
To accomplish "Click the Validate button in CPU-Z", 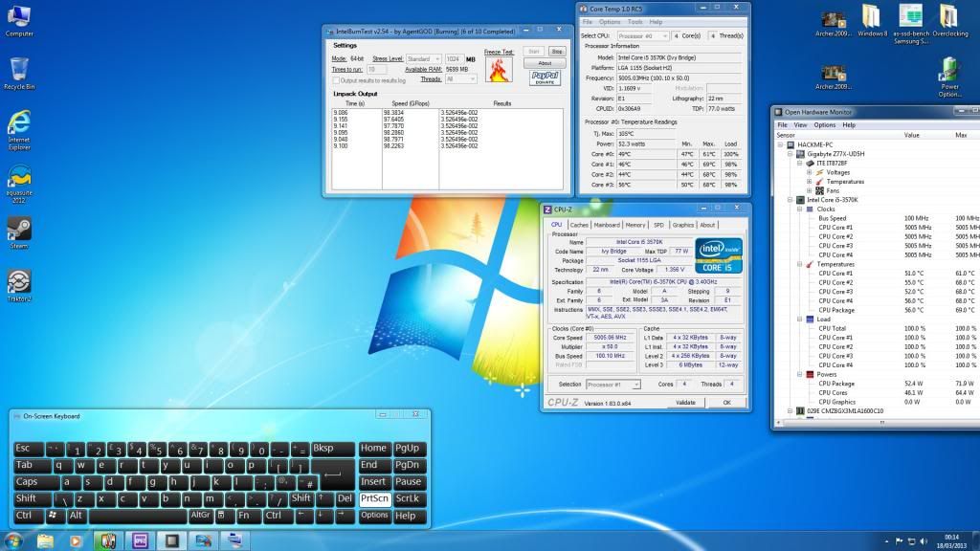I will tap(685, 403).
